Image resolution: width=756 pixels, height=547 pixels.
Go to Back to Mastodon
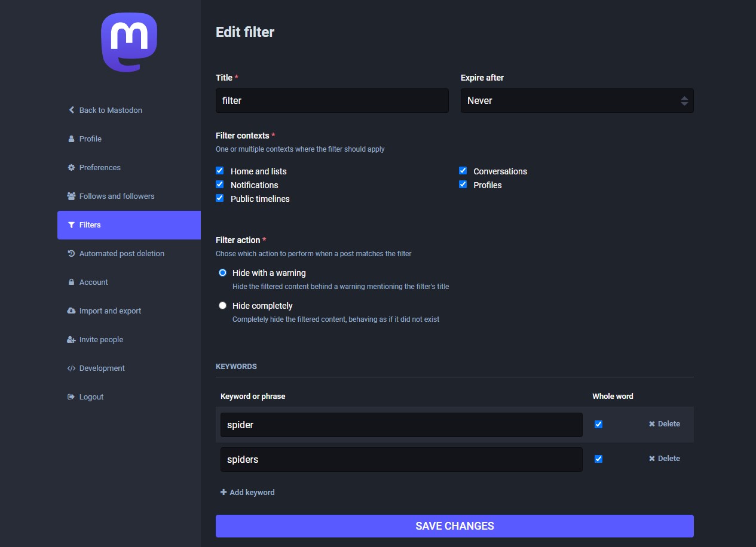coord(129,110)
